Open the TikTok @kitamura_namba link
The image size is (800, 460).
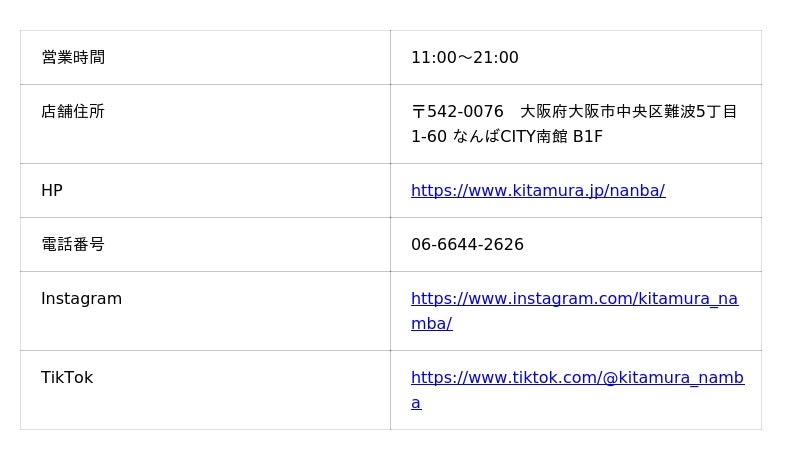tap(577, 377)
